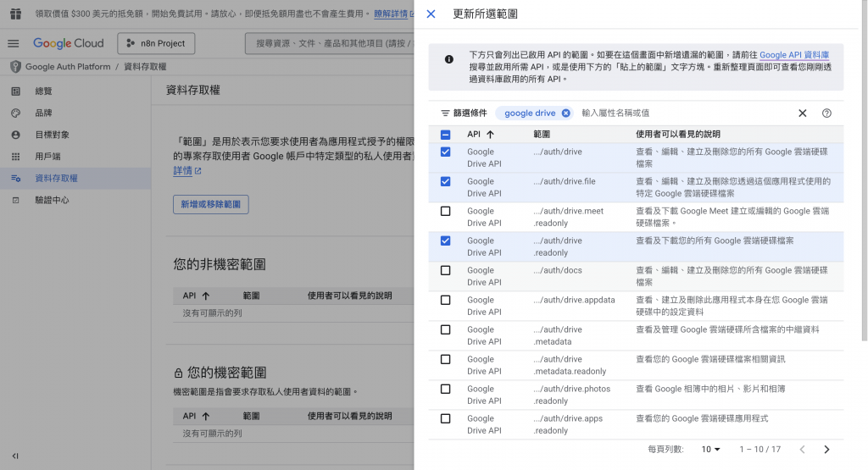Click the lock icon beside 您的機密範圍

pos(178,373)
